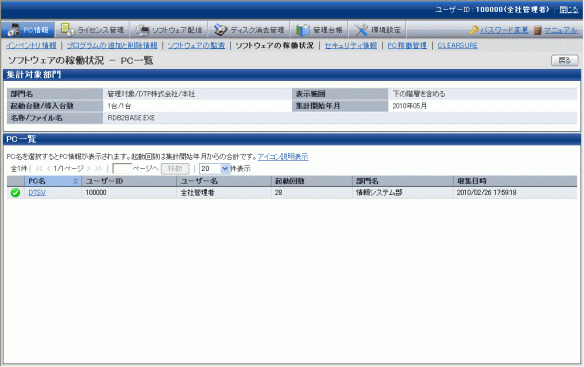Click the ライセンス管理 license icon
Viewport: 584px width, 367px height.
click(67, 29)
